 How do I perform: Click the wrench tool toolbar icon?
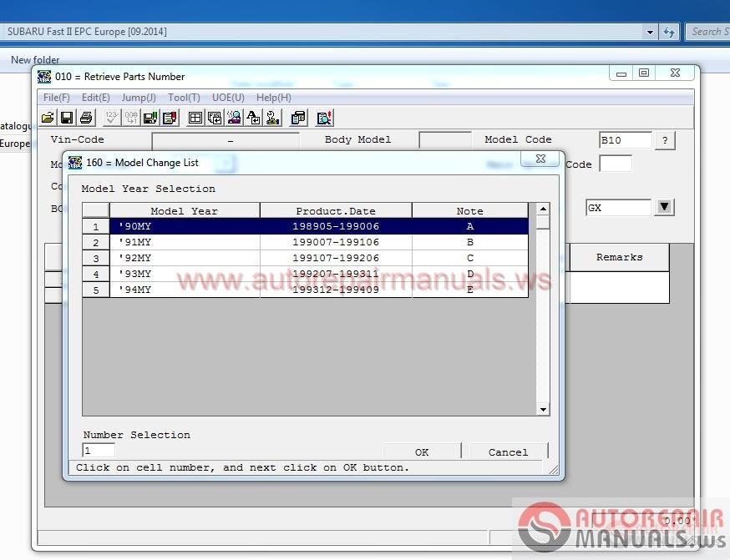[273, 118]
